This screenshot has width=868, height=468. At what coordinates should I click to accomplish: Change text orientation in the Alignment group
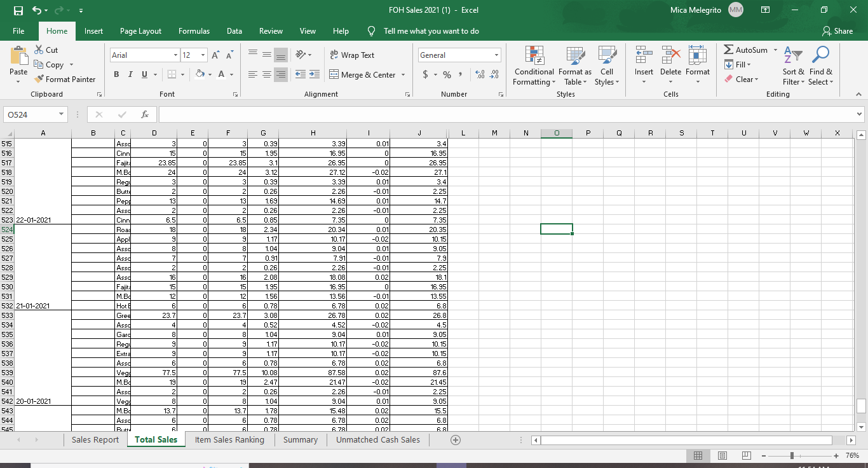pos(301,55)
